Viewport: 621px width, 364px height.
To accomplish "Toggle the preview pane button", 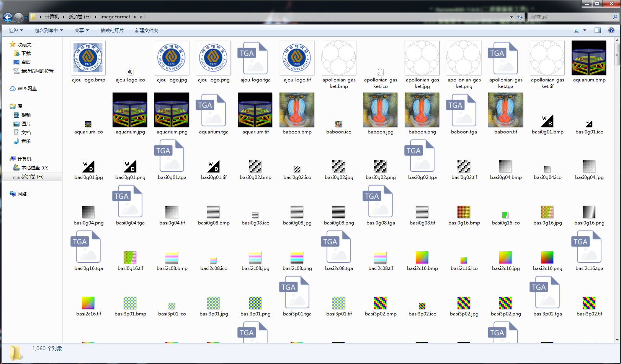I will pos(598,30).
